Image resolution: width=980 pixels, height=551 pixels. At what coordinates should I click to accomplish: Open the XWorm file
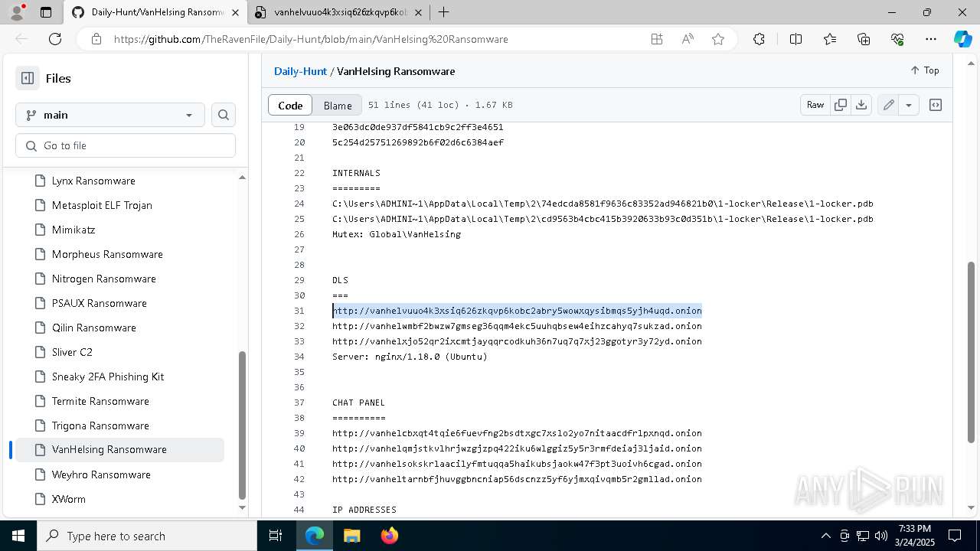coord(69,499)
